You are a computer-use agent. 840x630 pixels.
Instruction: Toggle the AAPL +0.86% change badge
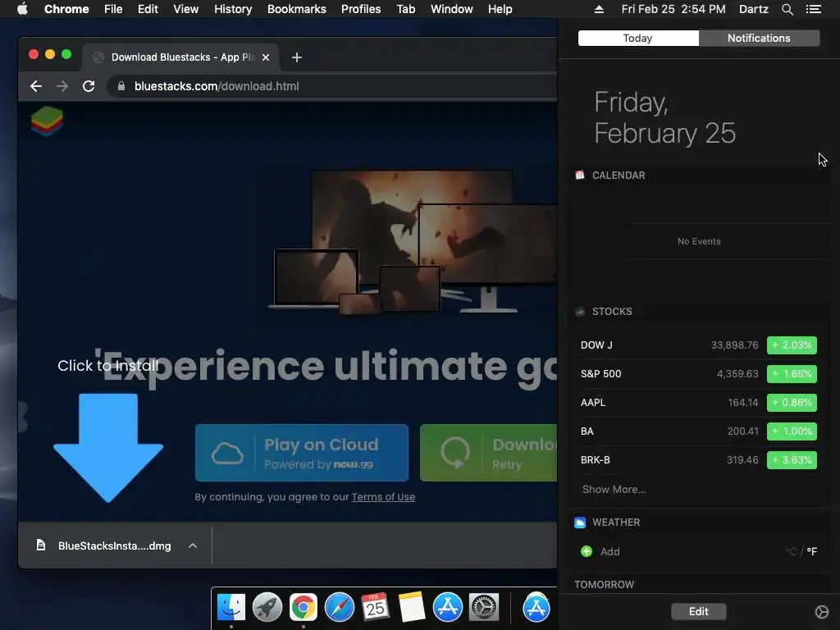tap(792, 402)
